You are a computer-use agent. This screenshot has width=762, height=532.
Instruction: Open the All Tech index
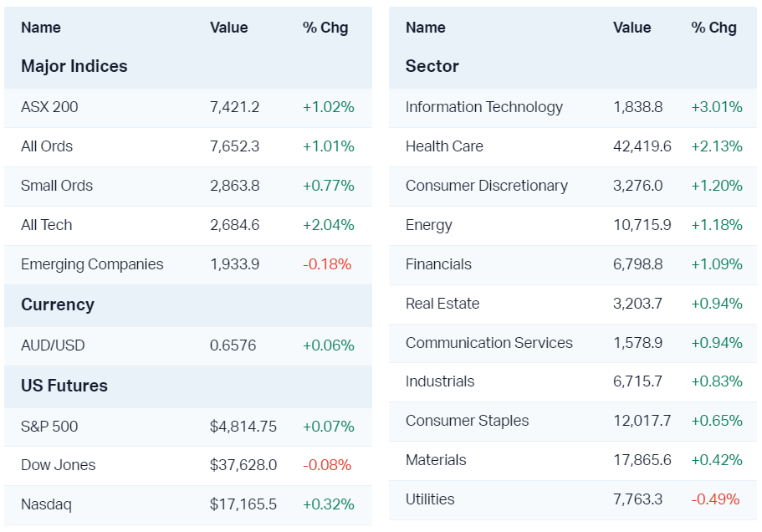point(47,225)
